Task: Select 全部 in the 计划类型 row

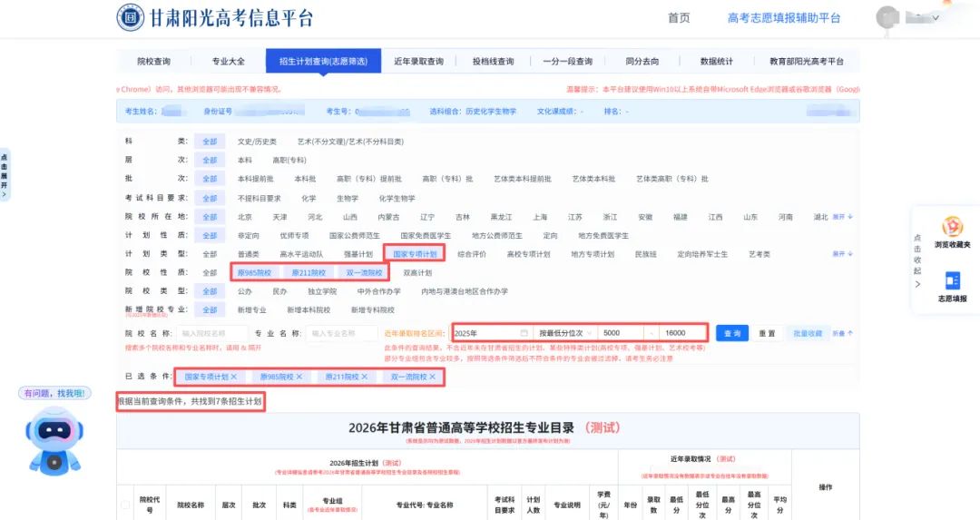Action: pos(210,254)
